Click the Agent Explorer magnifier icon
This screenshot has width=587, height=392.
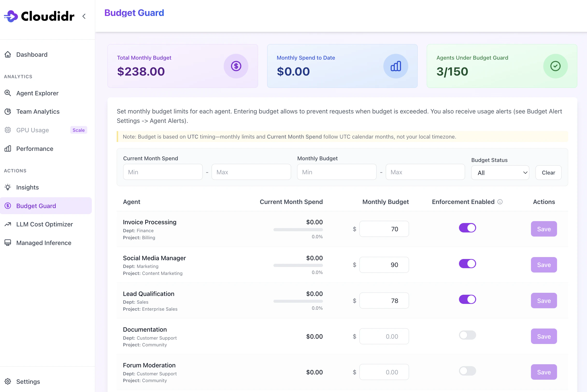point(8,93)
